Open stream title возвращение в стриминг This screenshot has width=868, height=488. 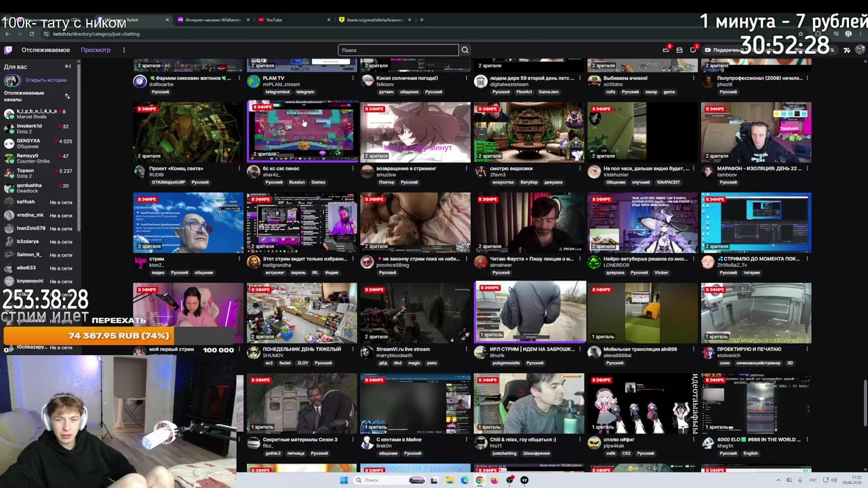(x=406, y=168)
